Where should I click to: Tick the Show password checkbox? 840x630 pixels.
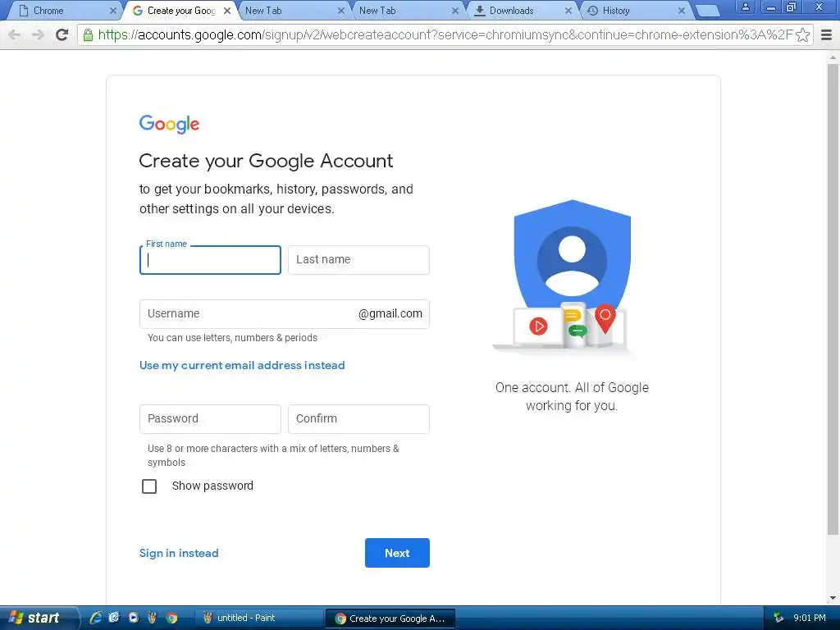tap(149, 486)
